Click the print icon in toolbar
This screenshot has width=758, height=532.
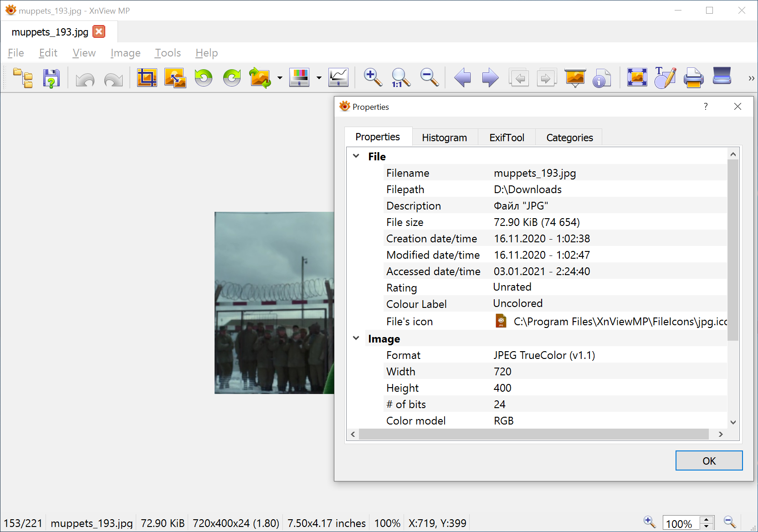point(693,78)
